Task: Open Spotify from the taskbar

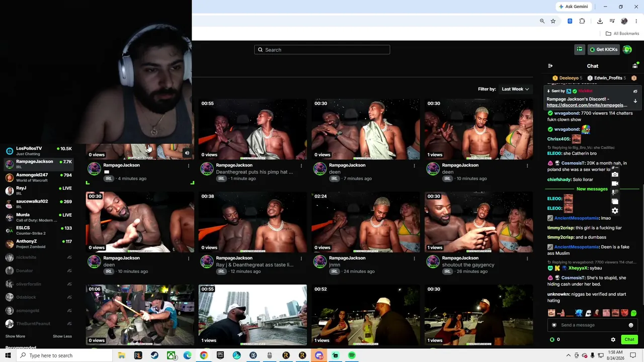Action: (x=352, y=355)
